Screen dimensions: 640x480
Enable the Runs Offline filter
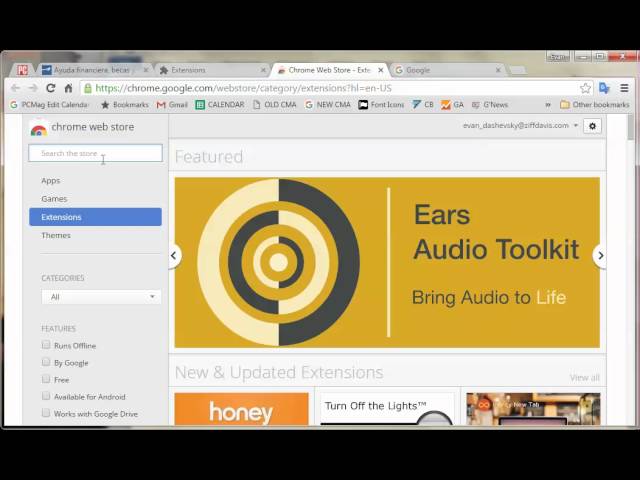[46, 345]
